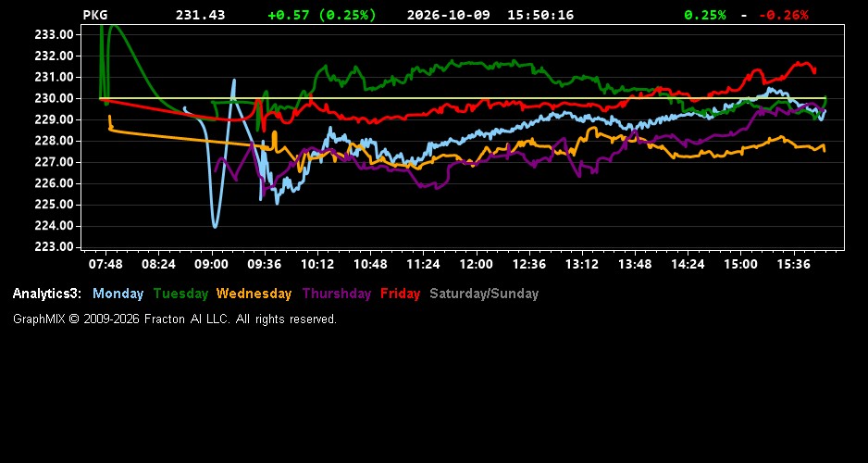The height and width of the screenshot is (463, 868).
Task: Click the green 0.25% range value
Action: click(x=705, y=16)
